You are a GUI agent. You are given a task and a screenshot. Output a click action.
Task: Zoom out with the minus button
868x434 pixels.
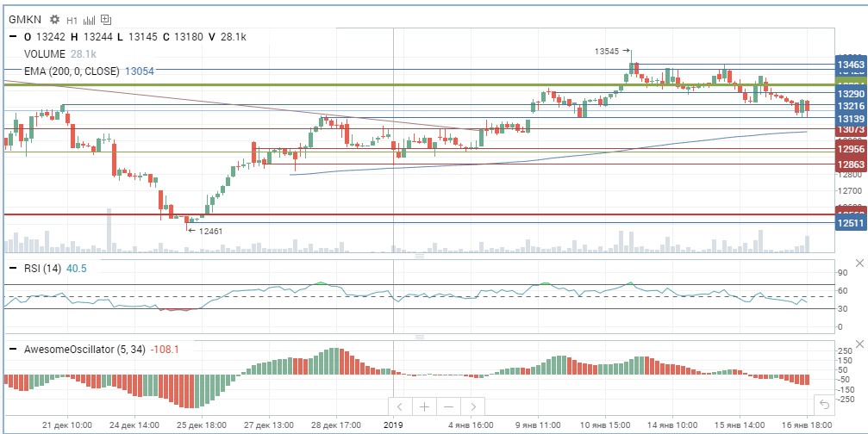click(449, 407)
